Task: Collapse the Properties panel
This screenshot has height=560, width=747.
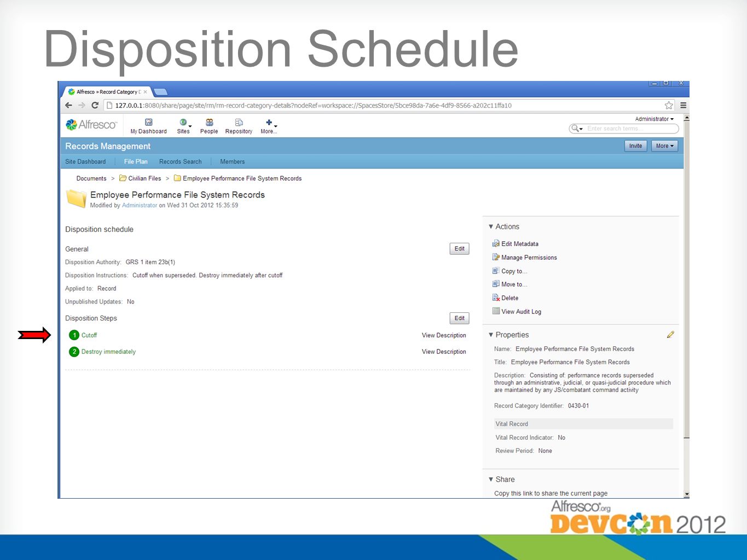Action: point(491,335)
